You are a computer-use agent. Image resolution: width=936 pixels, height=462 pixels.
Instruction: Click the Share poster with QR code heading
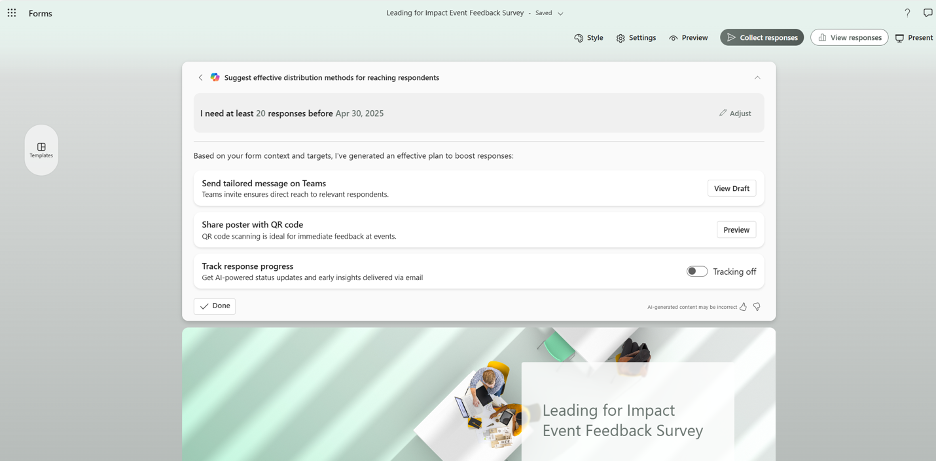pos(253,225)
